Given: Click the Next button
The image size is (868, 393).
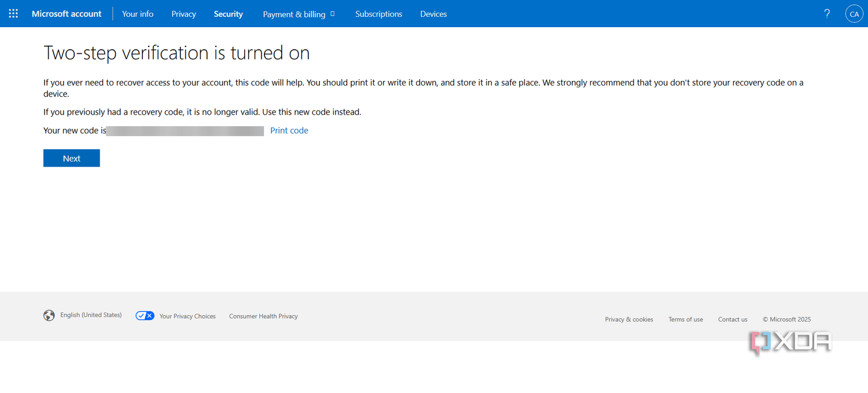Looking at the screenshot, I should [x=72, y=158].
